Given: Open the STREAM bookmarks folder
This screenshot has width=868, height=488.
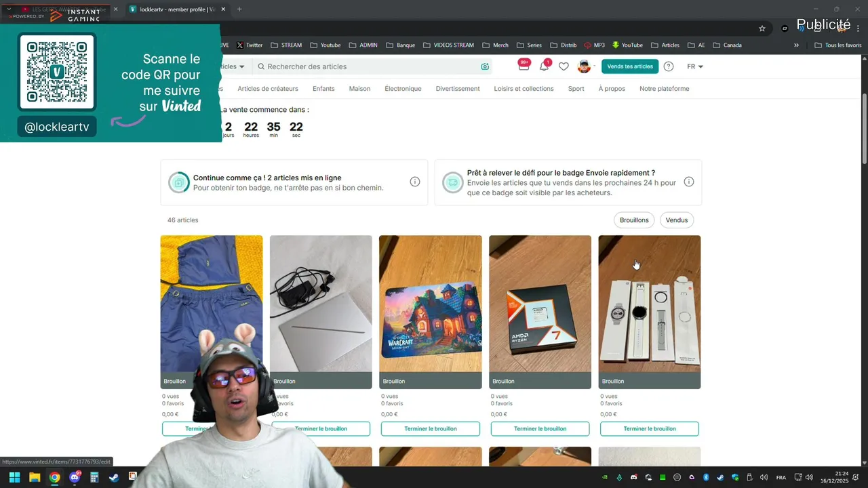Looking at the screenshot, I should coord(286,45).
